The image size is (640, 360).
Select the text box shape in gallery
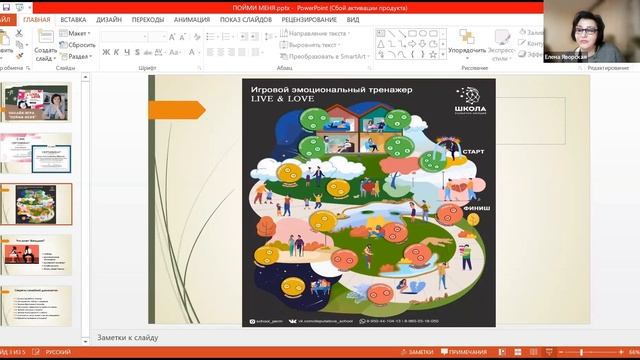(381, 33)
